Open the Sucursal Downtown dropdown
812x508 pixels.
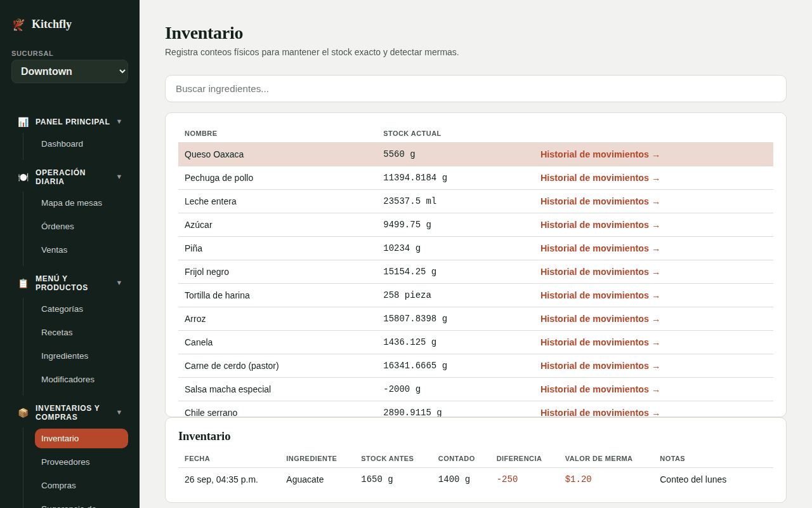(70, 71)
